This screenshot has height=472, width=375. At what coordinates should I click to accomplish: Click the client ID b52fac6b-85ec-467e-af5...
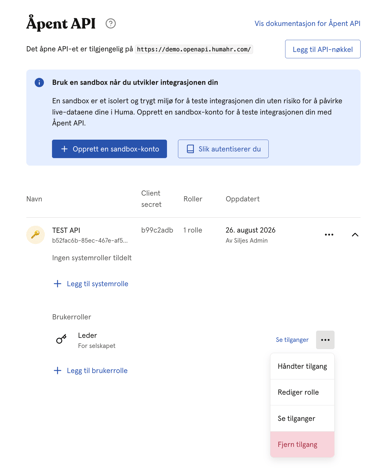coord(90,240)
